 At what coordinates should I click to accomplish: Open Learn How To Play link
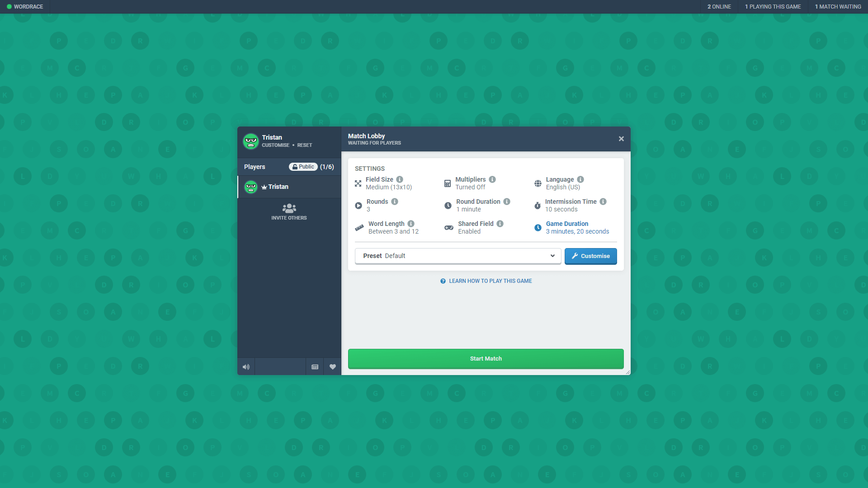[x=486, y=281]
